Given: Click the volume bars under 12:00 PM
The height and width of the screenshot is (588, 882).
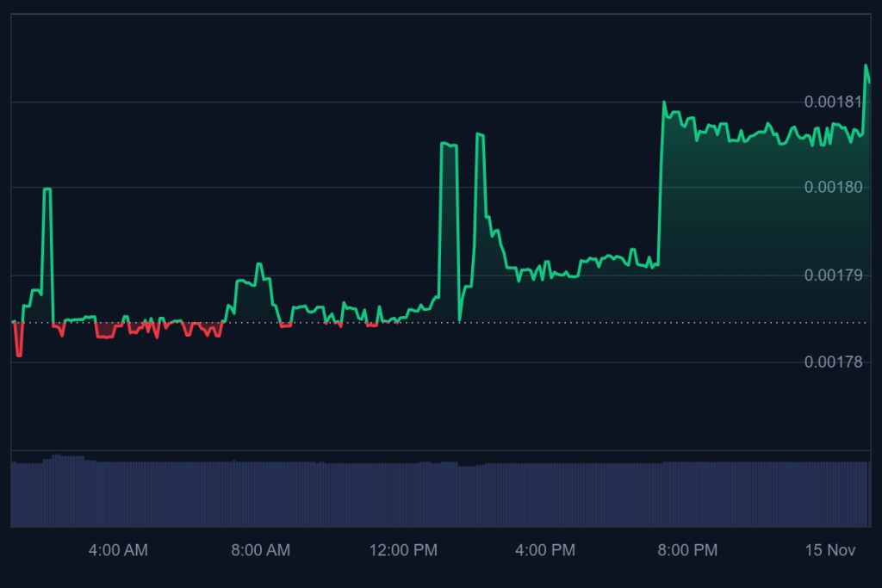Looking at the screenshot, I should coord(402,495).
